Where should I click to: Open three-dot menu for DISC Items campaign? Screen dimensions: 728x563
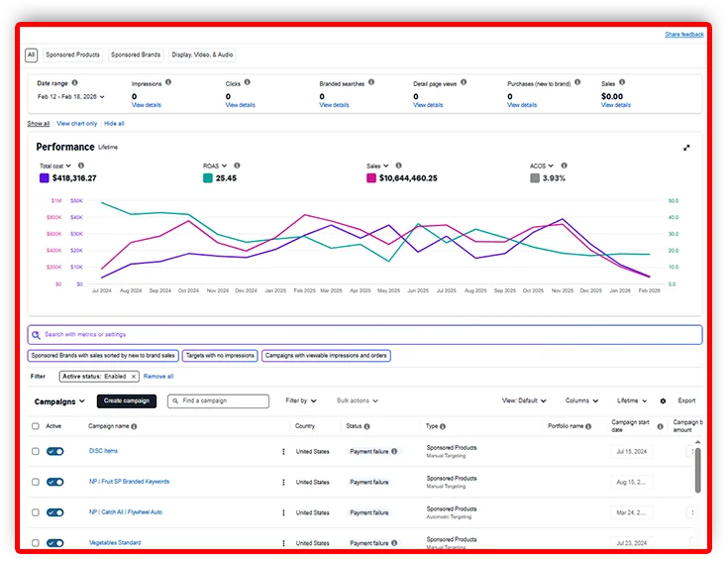point(283,452)
